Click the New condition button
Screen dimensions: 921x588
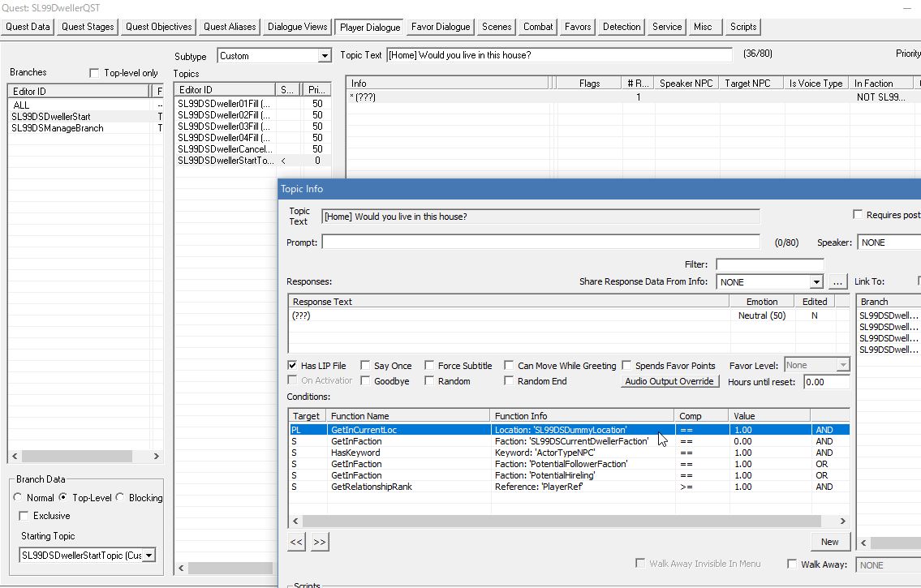click(x=829, y=542)
